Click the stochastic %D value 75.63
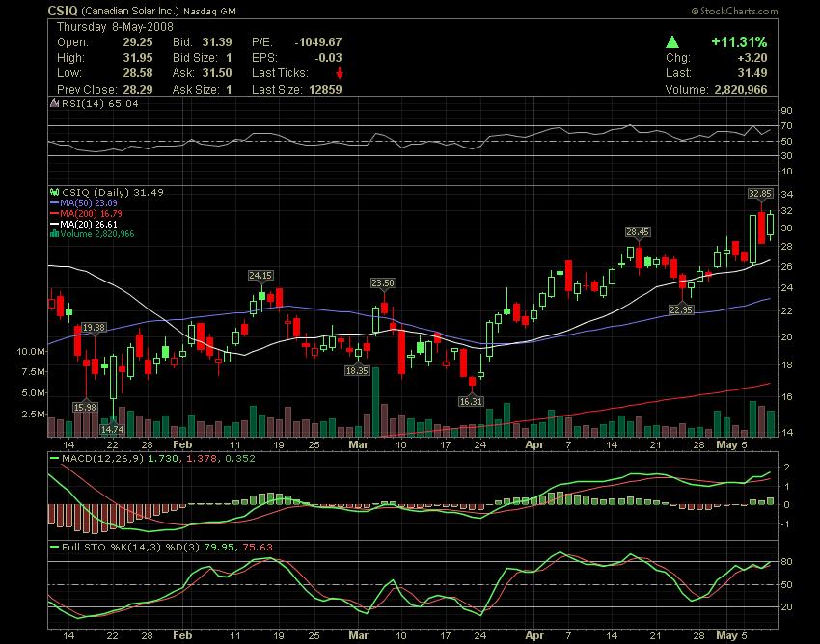820x644 pixels. point(258,548)
